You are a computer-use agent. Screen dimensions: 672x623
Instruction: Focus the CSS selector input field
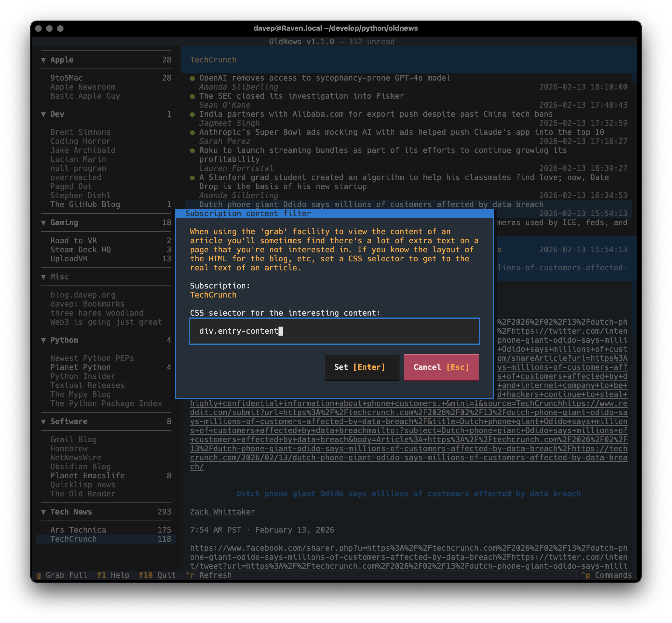[x=334, y=331]
